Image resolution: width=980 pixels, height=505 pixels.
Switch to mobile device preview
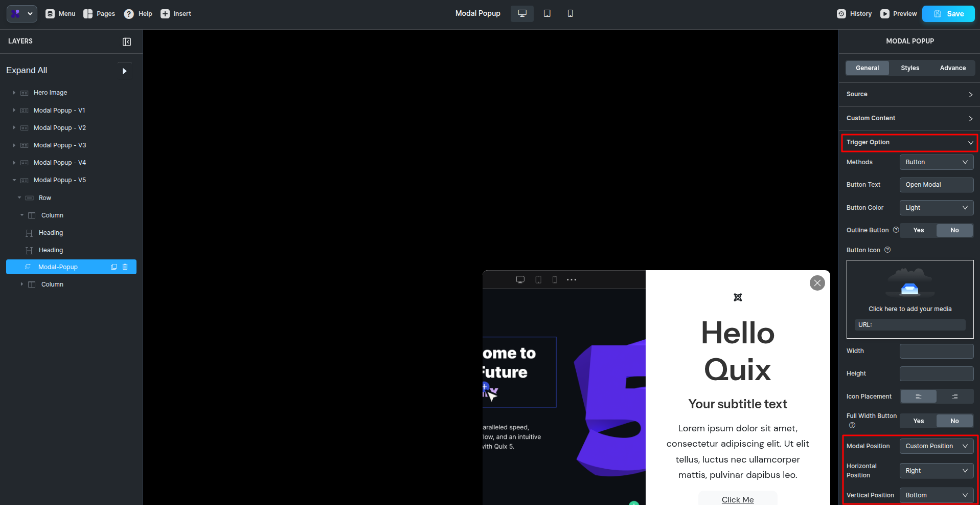(x=570, y=14)
